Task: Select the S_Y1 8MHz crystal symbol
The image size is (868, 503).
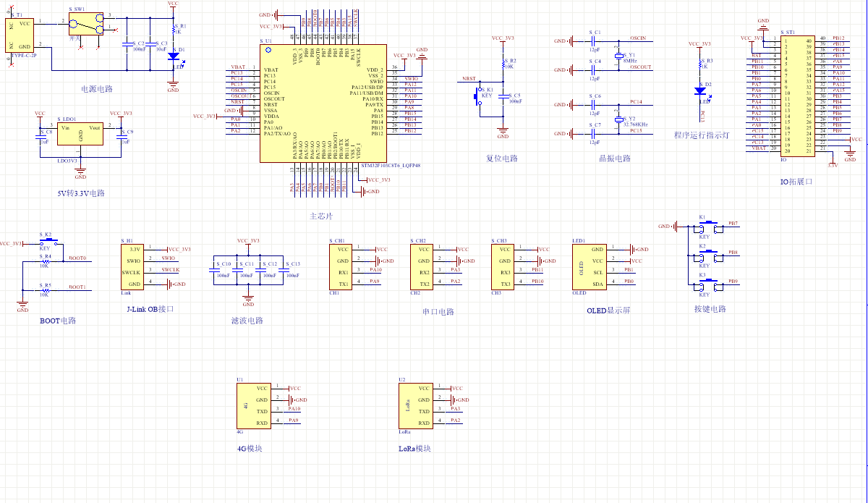Action: [x=619, y=56]
